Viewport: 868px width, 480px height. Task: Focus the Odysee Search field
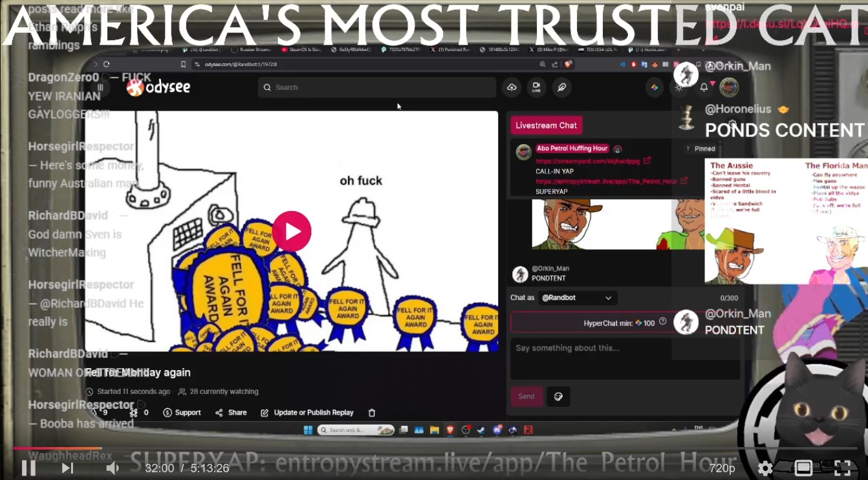pos(377,87)
